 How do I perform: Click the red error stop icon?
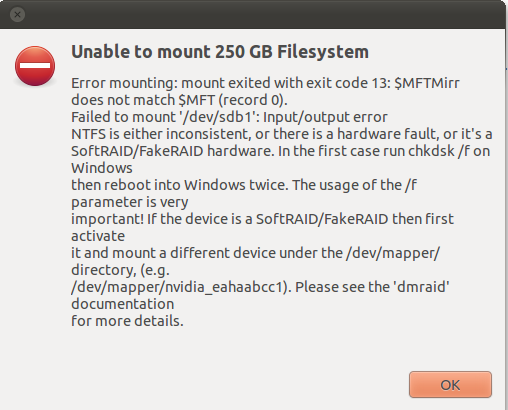coord(35,66)
